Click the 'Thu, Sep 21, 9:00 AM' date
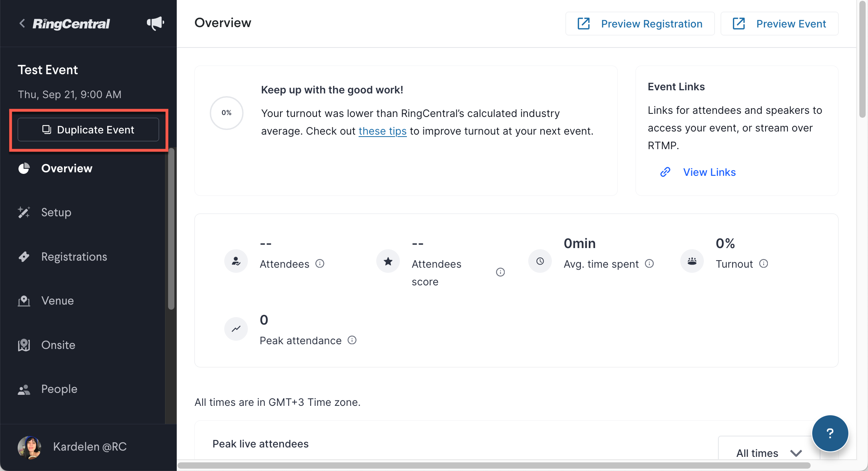Viewport: 868px width, 471px height. pyautogui.click(x=70, y=95)
